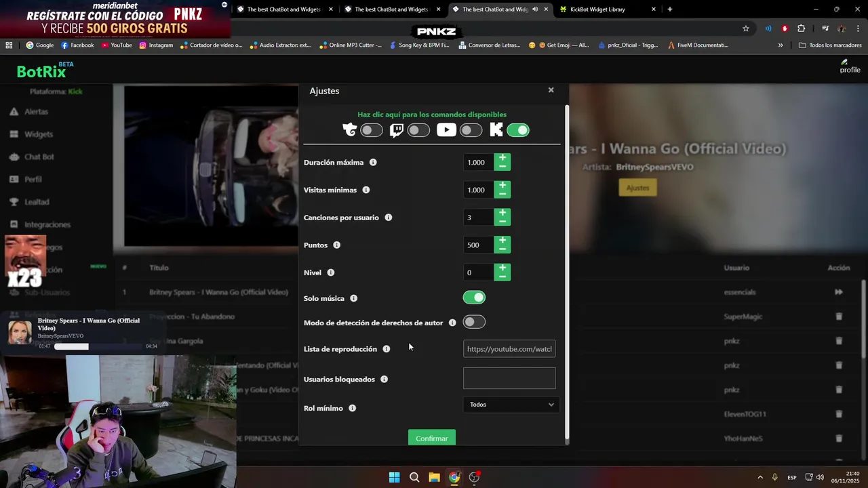Open Alertas in the BotRix sidebar
This screenshot has width=868, height=488.
pos(37,111)
